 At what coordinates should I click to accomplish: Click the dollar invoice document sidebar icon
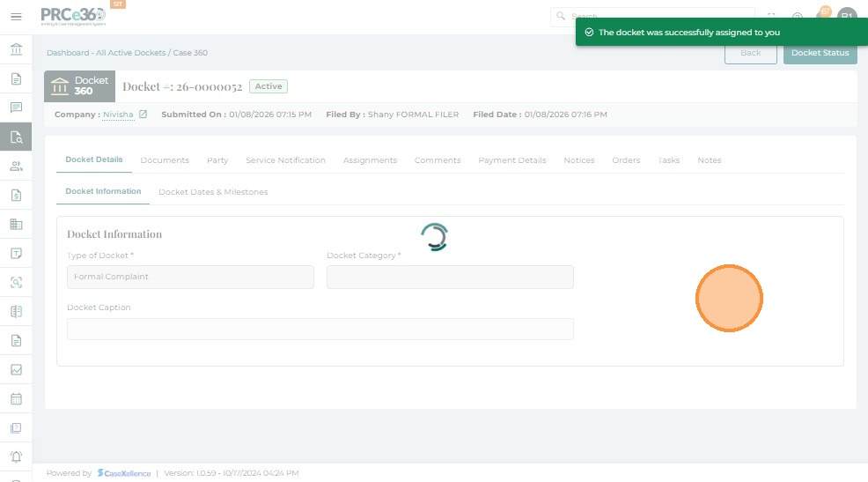(16, 195)
